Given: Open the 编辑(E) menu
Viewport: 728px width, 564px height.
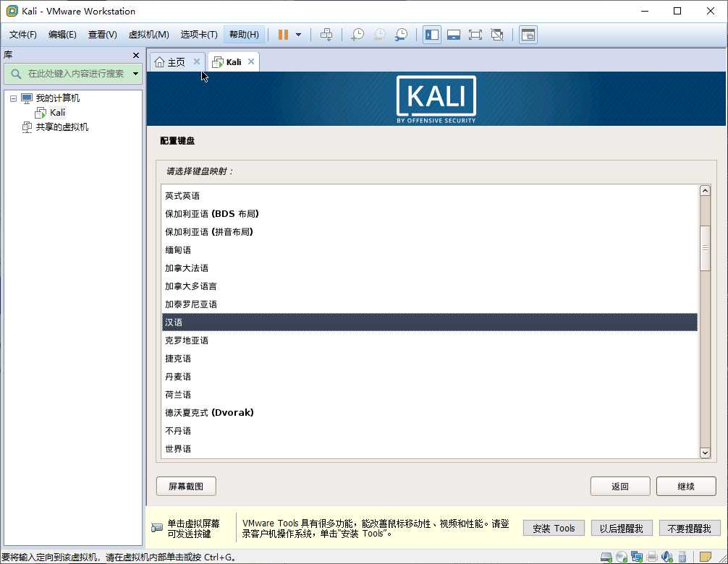Looking at the screenshot, I should (x=62, y=35).
